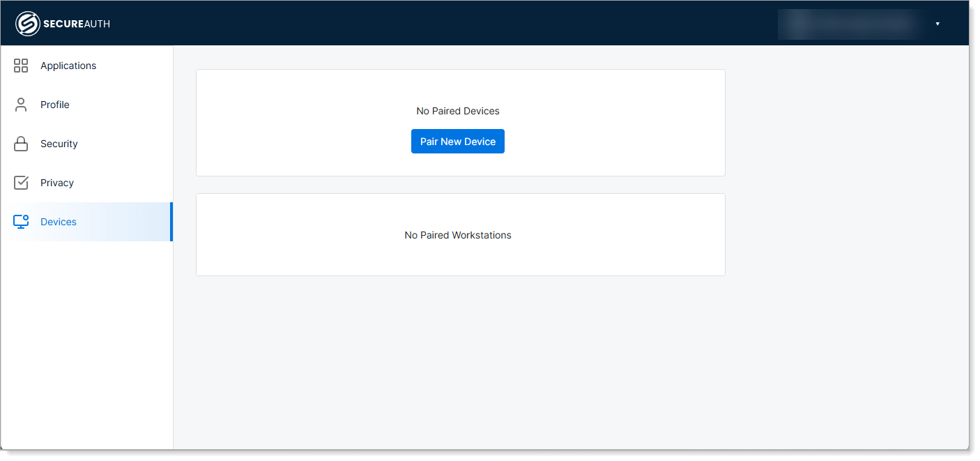Open the Profile settings page
Image resolution: width=980 pixels, height=461 pixels.
[54, 105]
